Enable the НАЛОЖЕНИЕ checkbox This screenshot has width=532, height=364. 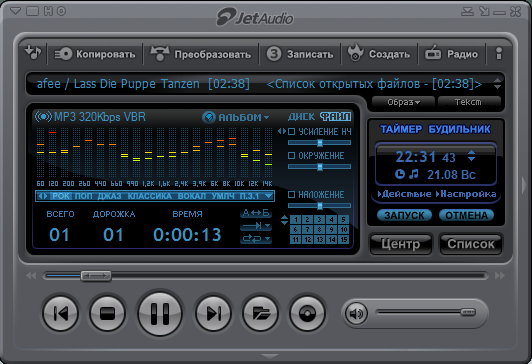(291, 195)
